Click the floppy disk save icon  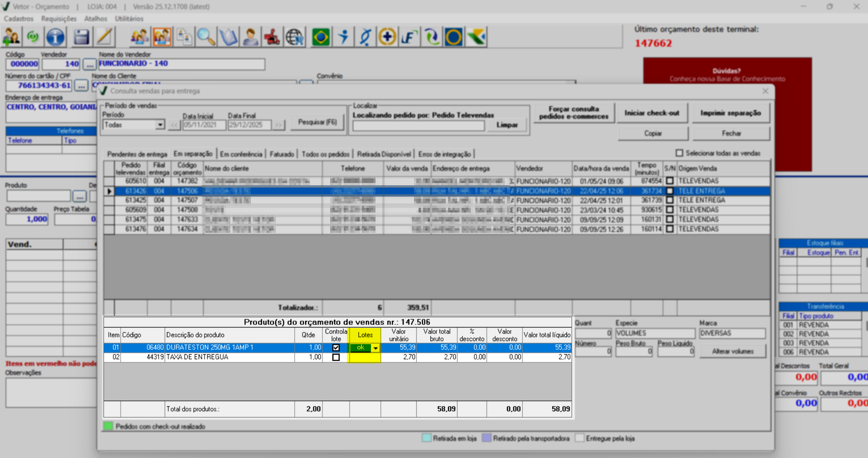81,37
